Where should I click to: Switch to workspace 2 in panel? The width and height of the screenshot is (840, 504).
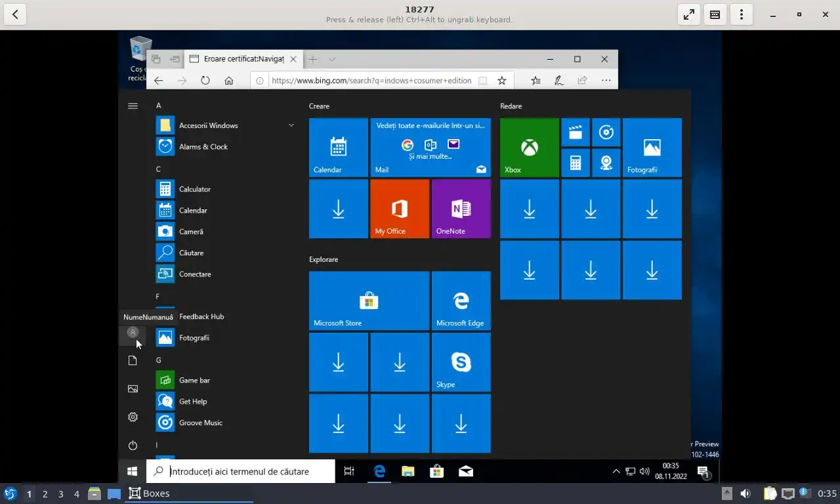click(x=45, y=493)
